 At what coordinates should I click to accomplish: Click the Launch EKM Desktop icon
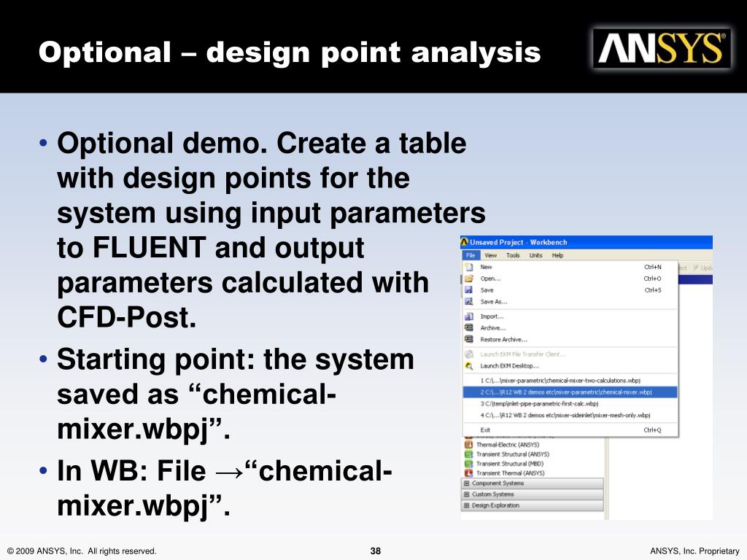[x=469, y=366]
